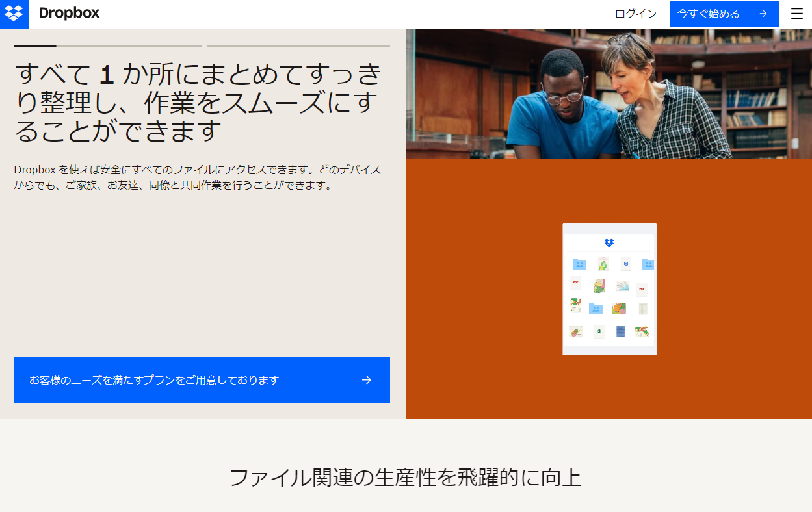Select the PDF icon on the right of row two
The image size is (812, 512).
tap(642, 289)
